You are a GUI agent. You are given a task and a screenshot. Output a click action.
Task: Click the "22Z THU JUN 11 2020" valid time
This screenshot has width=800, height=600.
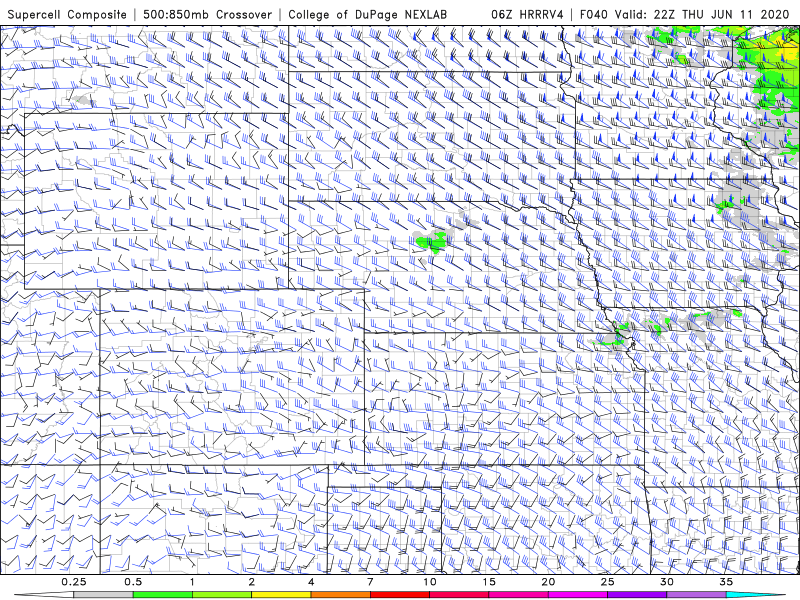(721, 15)
